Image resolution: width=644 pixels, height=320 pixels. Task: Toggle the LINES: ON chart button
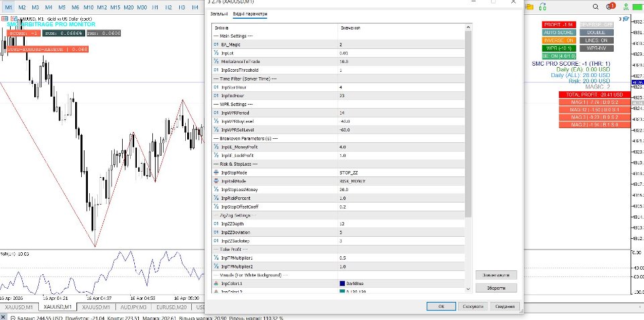[596, 40]
